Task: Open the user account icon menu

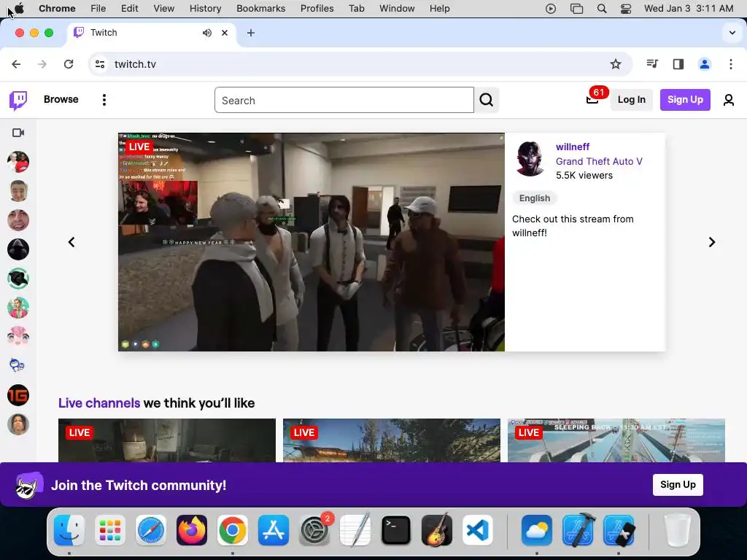Action: 729,100
